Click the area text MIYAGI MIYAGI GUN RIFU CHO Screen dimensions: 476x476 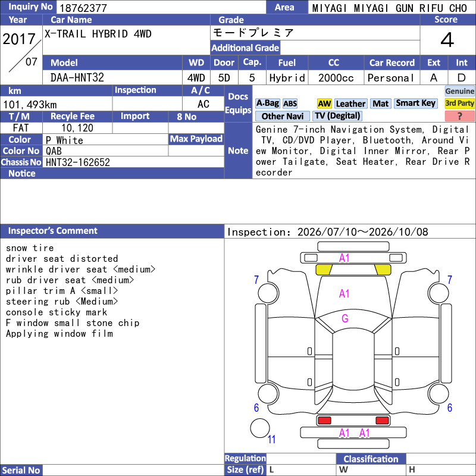click(x=390, y=8)
